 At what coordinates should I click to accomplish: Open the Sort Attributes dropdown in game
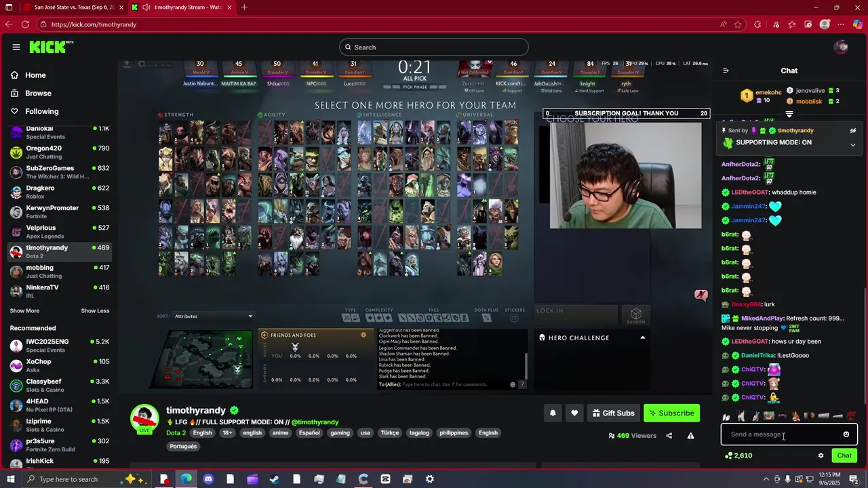click(214, 316)
